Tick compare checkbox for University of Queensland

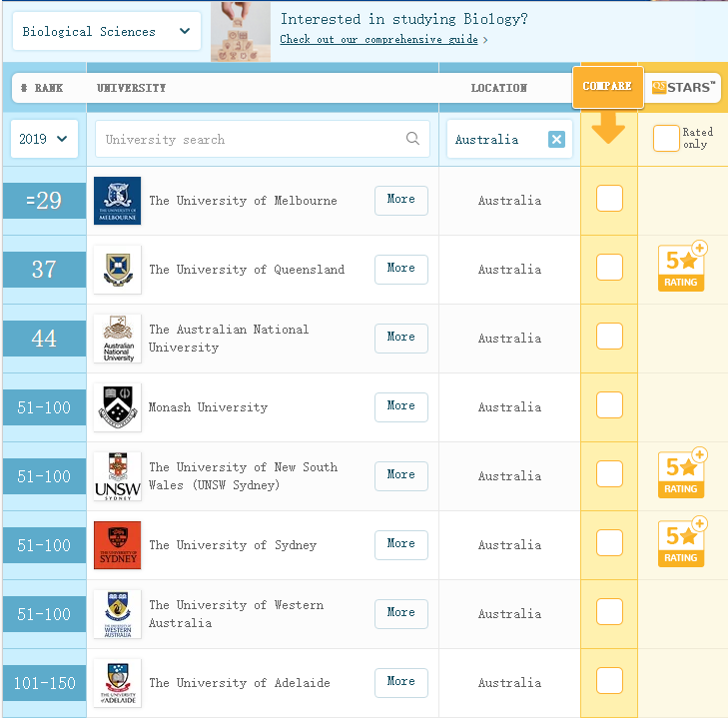tap(609, 267)
